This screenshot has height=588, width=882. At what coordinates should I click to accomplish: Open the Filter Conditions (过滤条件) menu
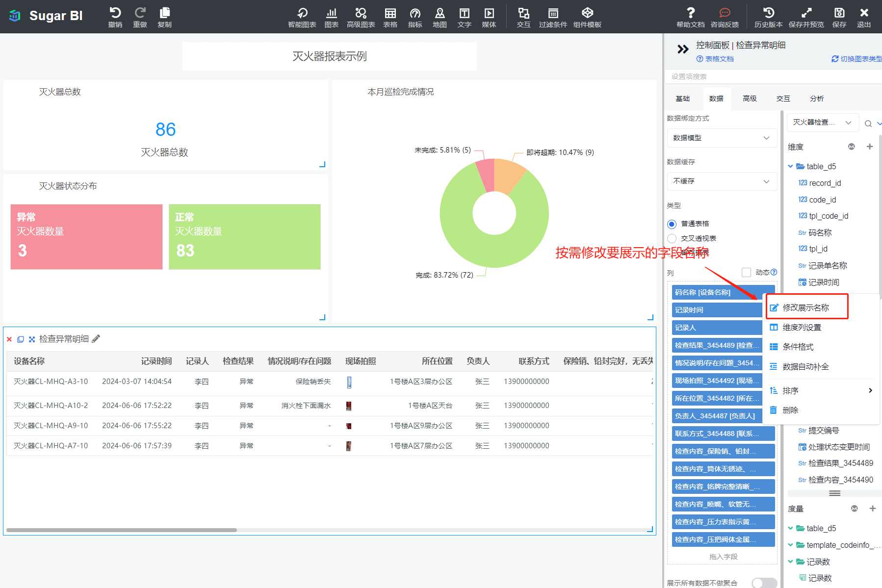click(x=553, y=17)
